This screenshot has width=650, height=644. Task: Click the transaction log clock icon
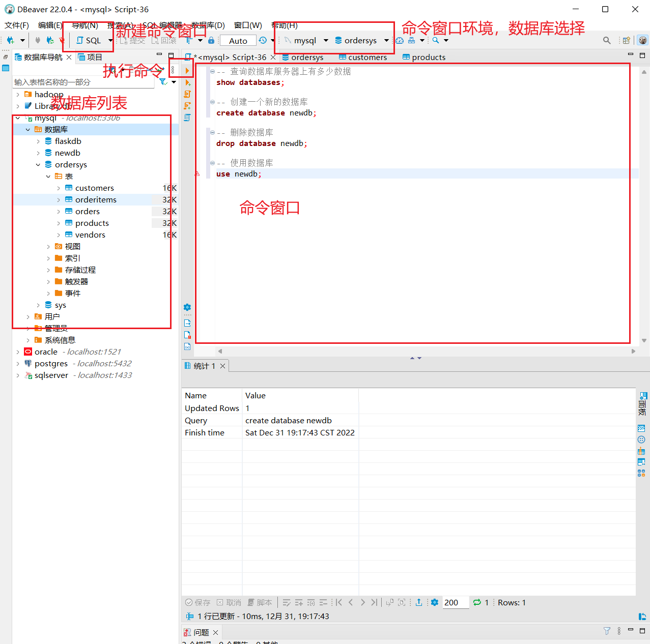pos(263,40)
